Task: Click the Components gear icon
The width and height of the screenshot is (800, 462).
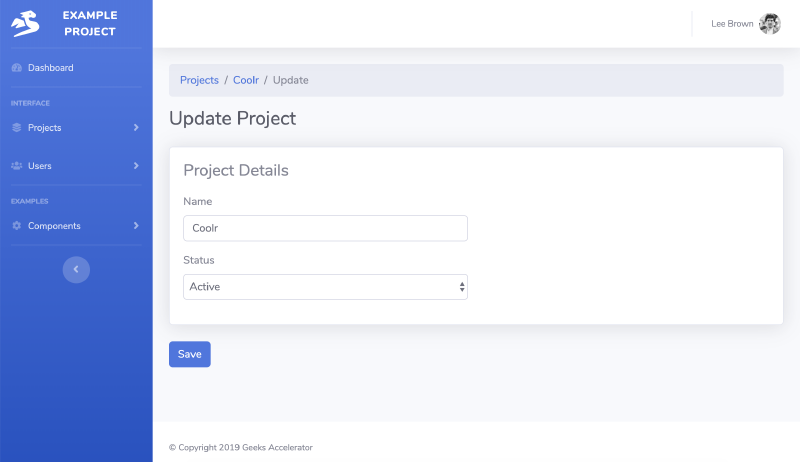Action: [16, 226]
